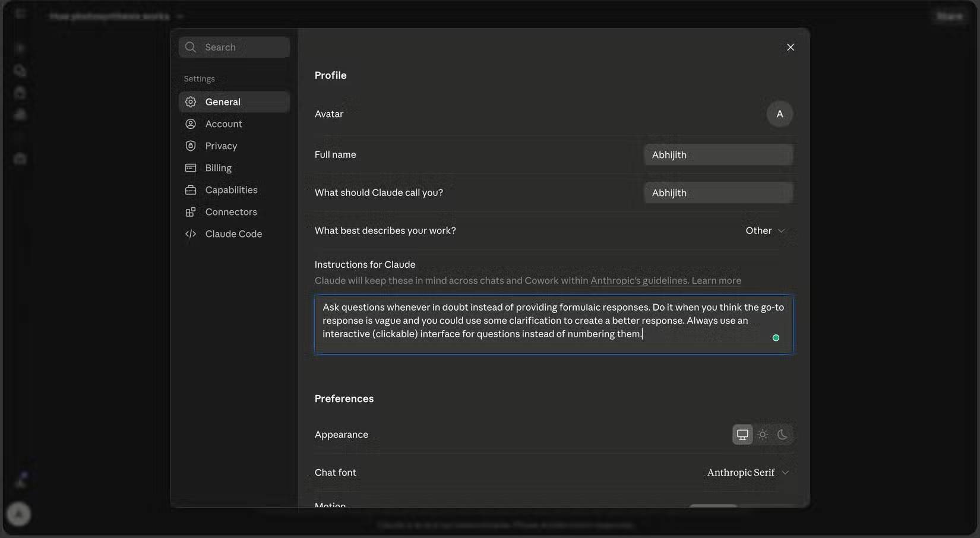Open the Claude Code brackets icon
The width and height of the screenshot is (980, 538).
tap(191, 234)
